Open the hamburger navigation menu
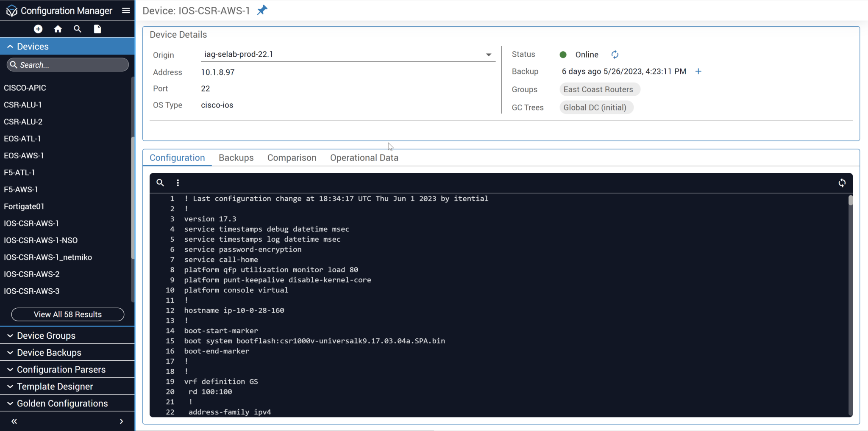This screenshot has height=431, width=868. 126,11
